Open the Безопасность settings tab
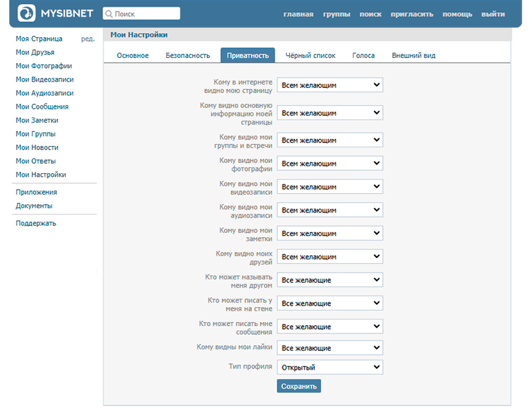Screen dimensions: 532x408 [187, 56]
